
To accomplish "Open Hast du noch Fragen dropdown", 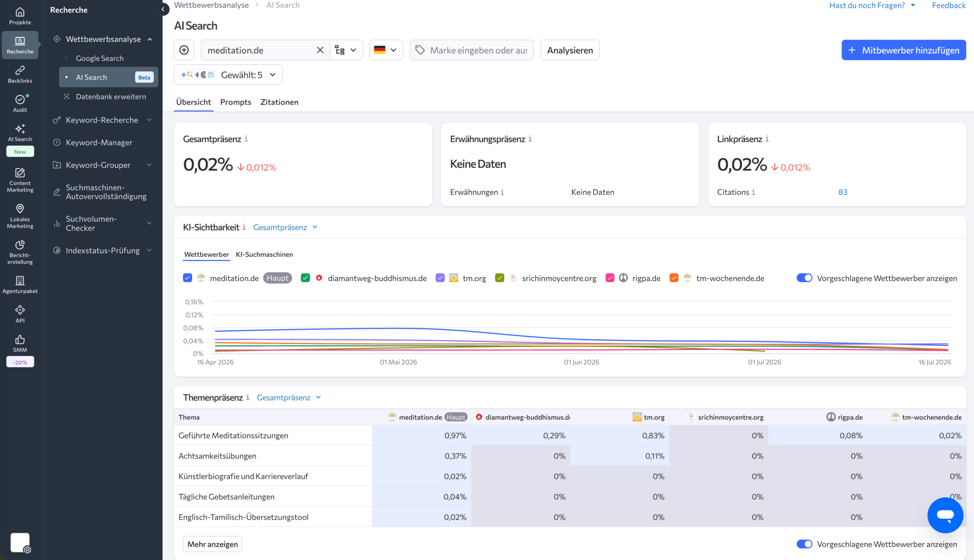I will click(x=872, y=5).
